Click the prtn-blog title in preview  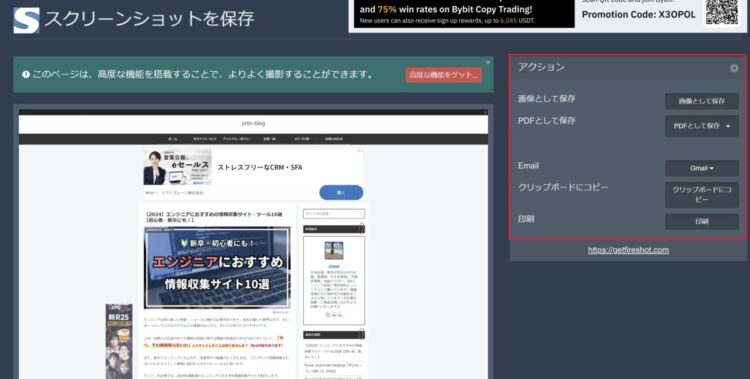tap(253, 123)
